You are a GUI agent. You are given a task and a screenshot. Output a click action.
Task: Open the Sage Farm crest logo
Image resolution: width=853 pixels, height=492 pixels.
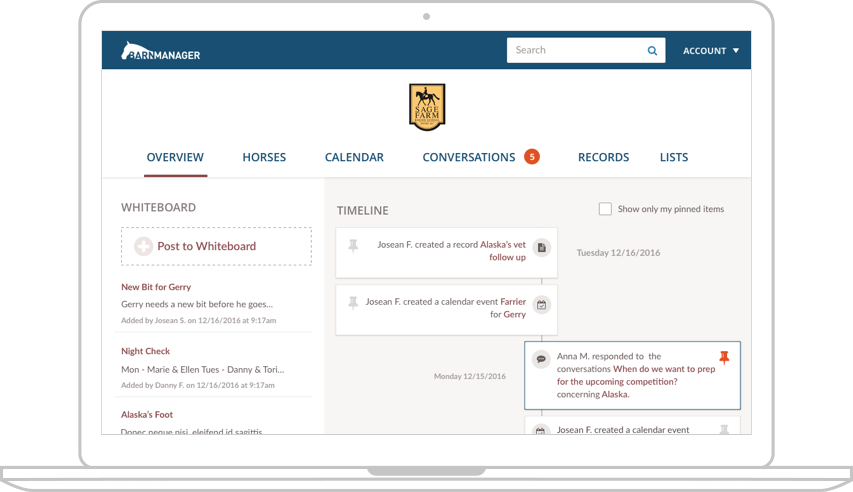[427, 107]
